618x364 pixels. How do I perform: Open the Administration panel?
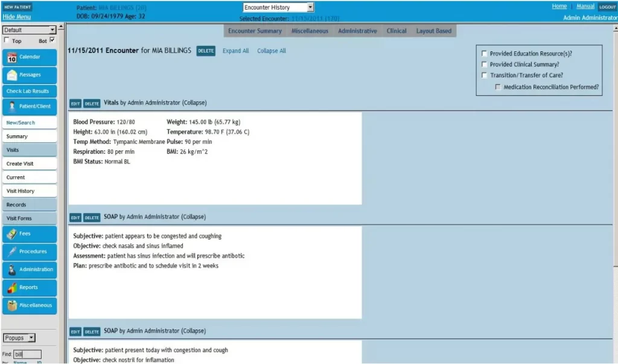(x=29, y=270)
